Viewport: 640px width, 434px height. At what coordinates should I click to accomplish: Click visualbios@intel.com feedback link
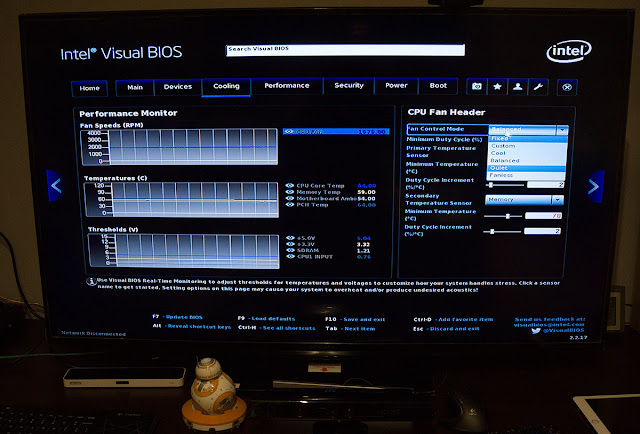[x=549, y=325]
